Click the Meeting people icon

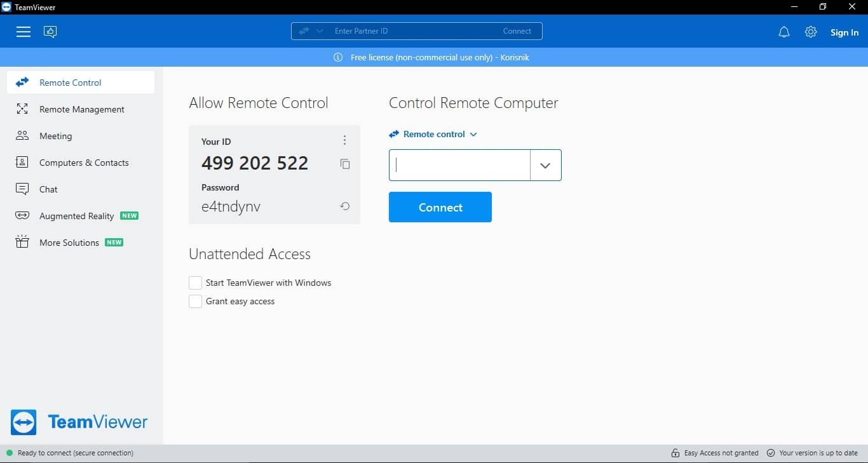22,135
